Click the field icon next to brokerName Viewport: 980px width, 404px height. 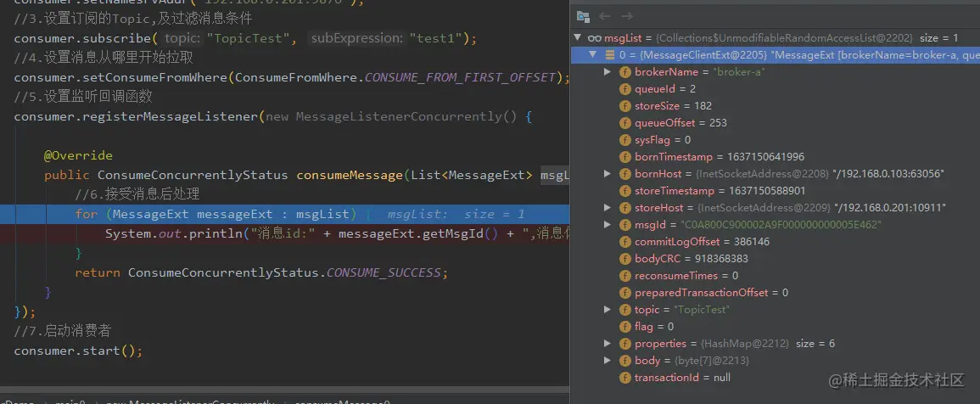[624, 72]
